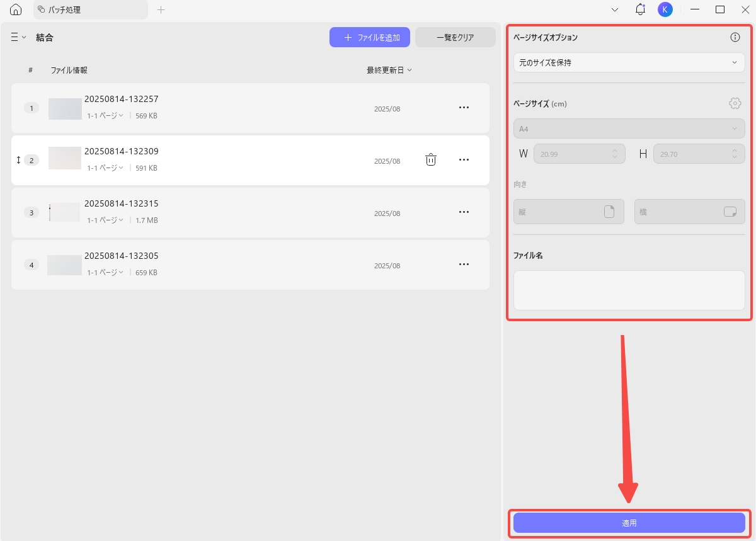Expand page range of 20250814-132309

tap(105, 168)
